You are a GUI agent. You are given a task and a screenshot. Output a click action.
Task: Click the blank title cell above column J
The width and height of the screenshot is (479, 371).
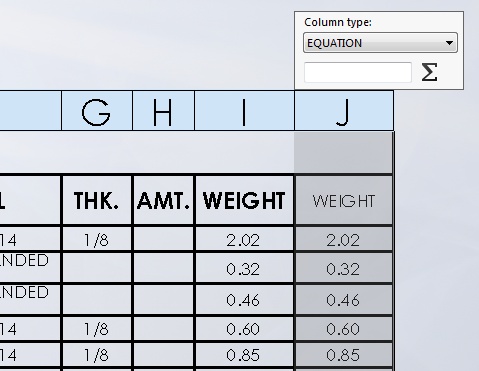tap(344, 153)
